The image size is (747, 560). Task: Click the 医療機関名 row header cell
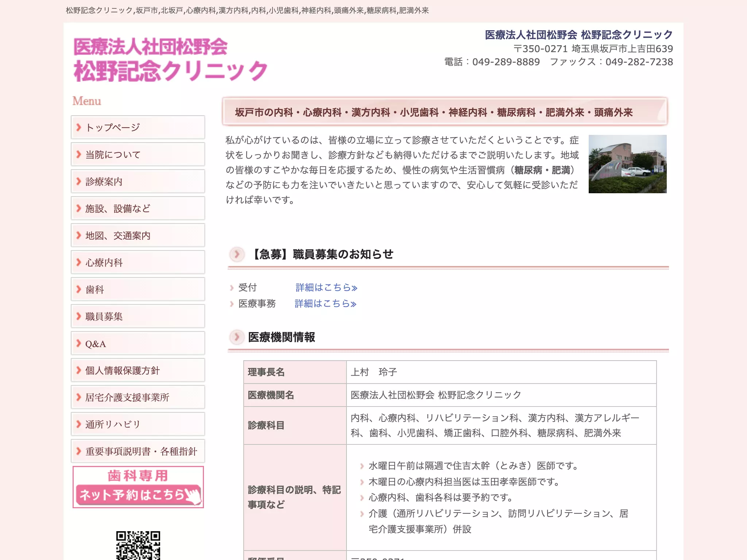click(x=295, y=395)
